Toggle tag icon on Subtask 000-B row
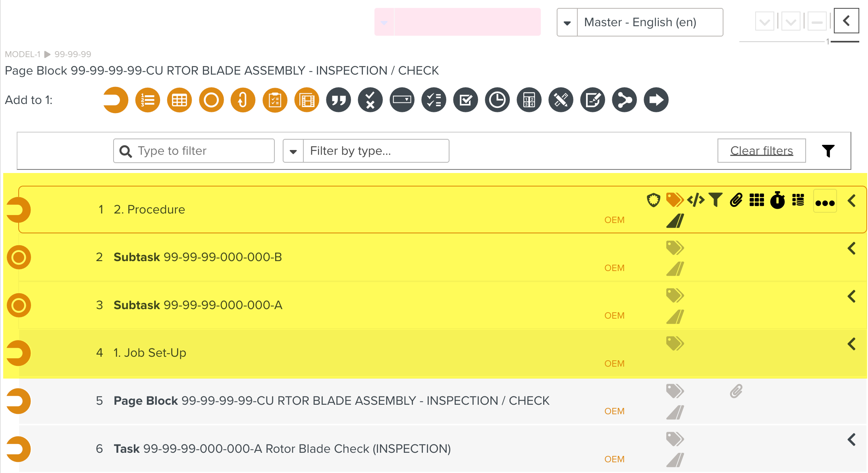This screenshot has width=868, height=473. click(675, 248)
